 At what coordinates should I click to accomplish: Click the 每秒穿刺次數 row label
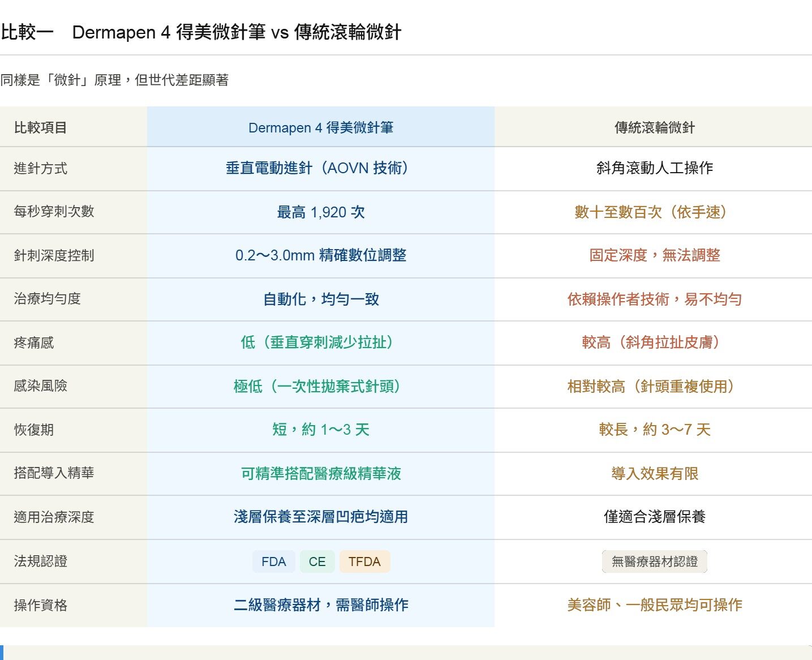coord(74,212)
